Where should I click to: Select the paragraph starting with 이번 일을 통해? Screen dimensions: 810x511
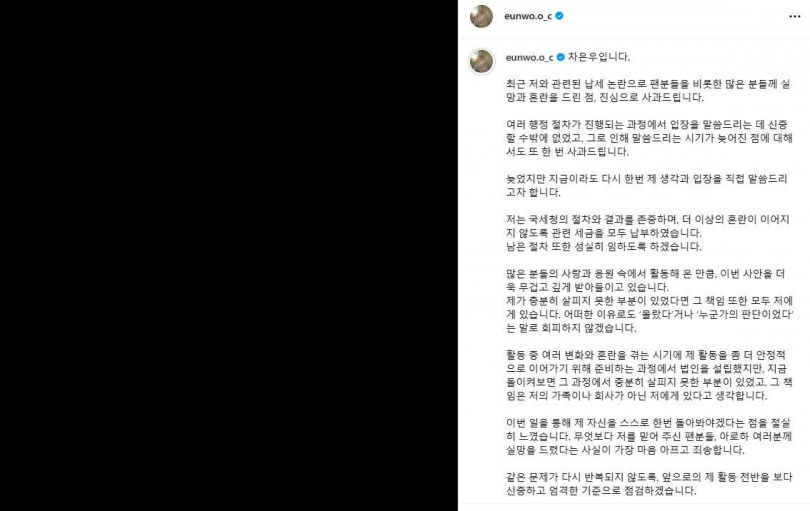click(x=649, y=437)
